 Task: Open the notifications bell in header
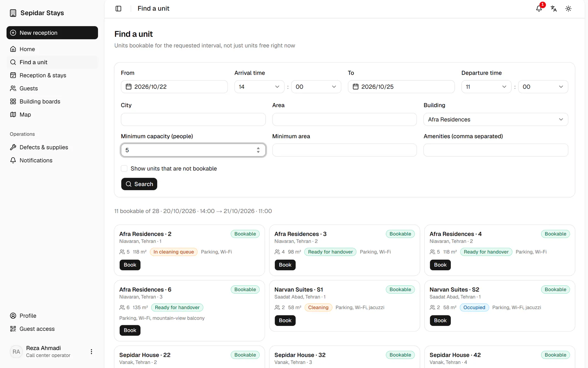pos(539,8)
